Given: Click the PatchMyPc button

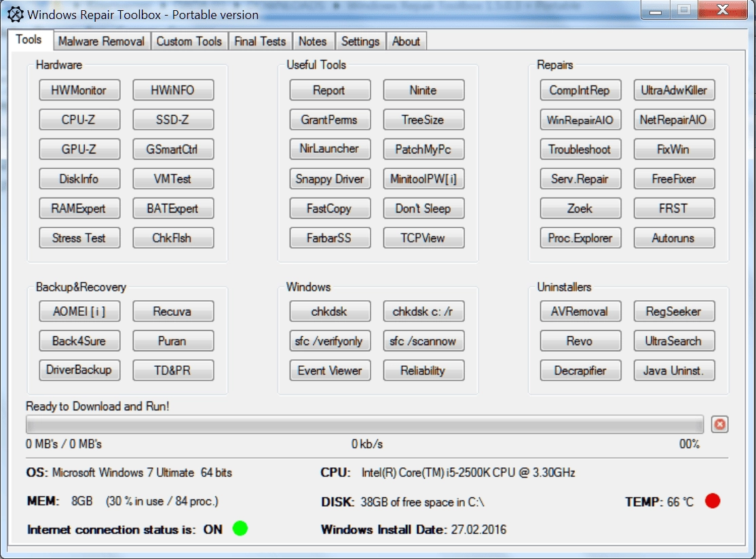Looking at the screenshot, I should (423, 149).
